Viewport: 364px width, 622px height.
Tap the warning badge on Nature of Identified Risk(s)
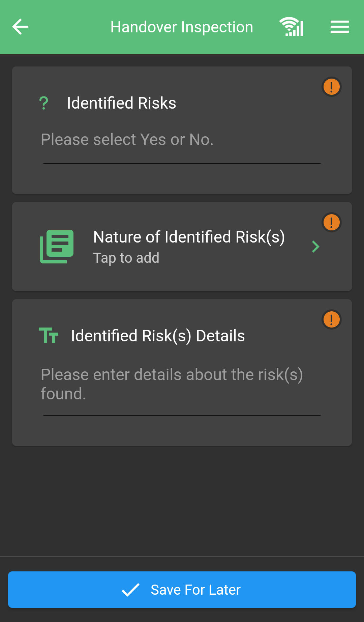click(x=332, y=222)
